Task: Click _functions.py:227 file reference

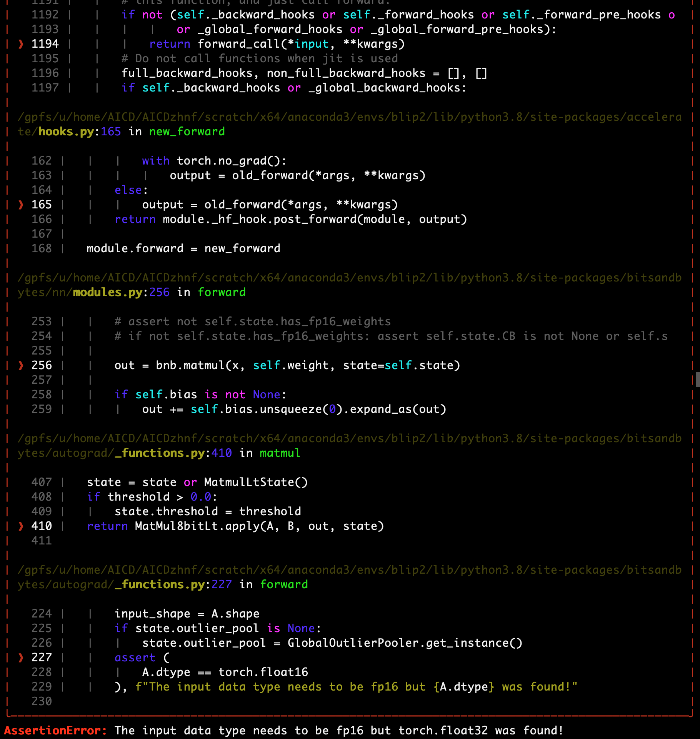Action: point(173,584)
